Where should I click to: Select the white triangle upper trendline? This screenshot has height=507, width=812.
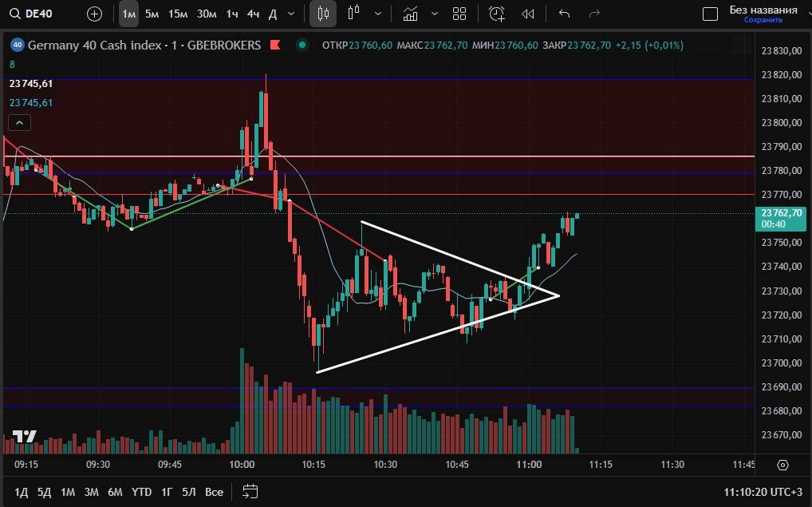coord(460,259)
